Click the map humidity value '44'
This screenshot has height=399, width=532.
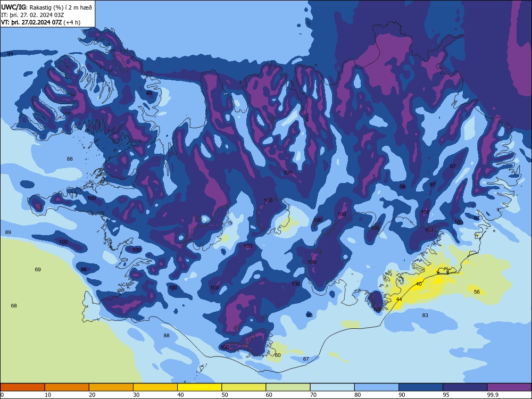tap(399, 299)
